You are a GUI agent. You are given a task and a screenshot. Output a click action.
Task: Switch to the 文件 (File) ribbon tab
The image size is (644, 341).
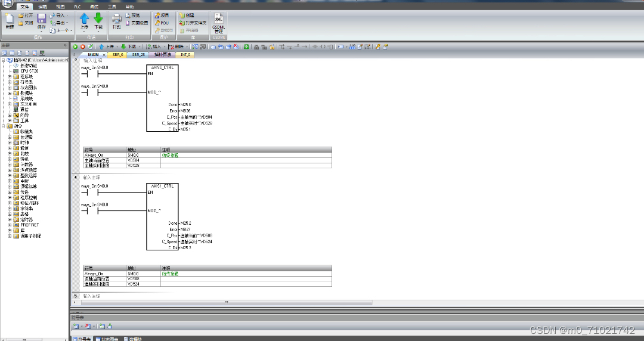[24, 7]
